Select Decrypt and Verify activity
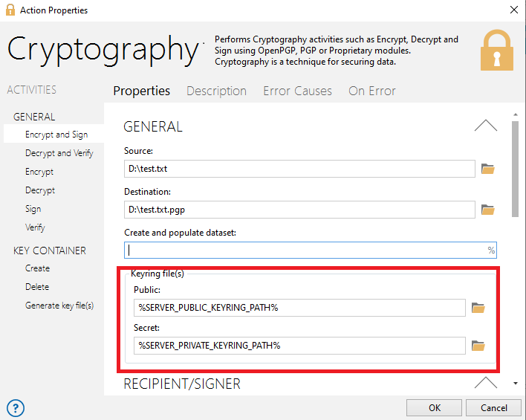 click(x=59, y=153)
